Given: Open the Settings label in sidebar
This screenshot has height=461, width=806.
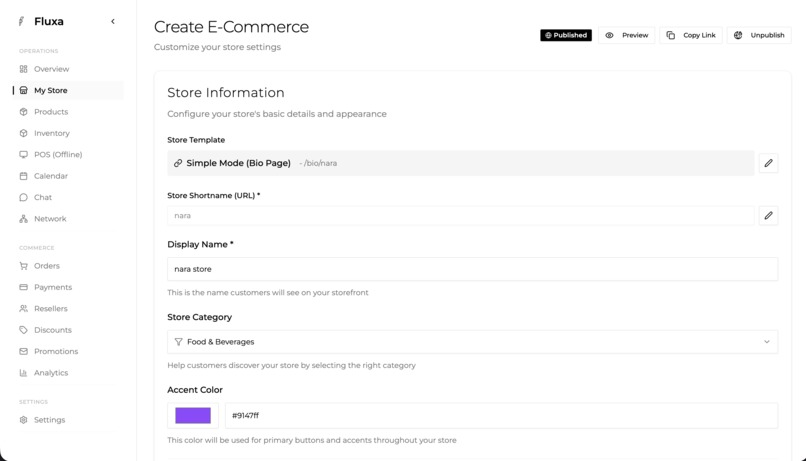Looking at the screenshot, I should 49,420.
